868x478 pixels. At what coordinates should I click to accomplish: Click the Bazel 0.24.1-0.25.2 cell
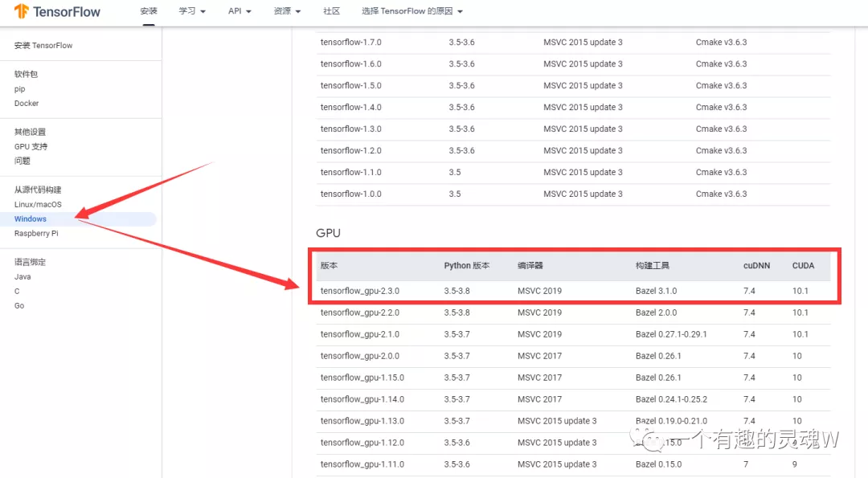coord(671,399)
